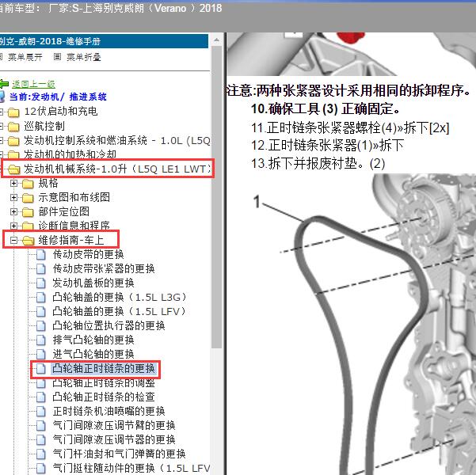Viewport: 476px width, 475px height.
Task: Click the 凸轮轴正时链条的检查 page icon
Action: (x=41, y=397)
